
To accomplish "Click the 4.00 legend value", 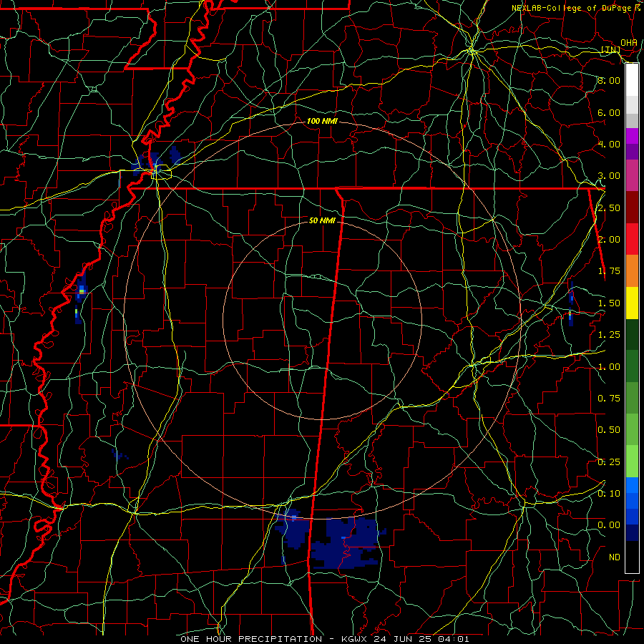I will coord(609,144).
